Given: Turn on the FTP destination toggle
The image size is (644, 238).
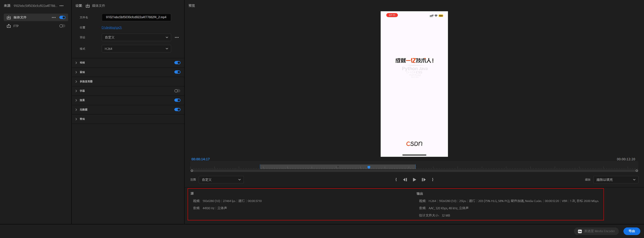Looking at the screenshot, I should (62, 26).
